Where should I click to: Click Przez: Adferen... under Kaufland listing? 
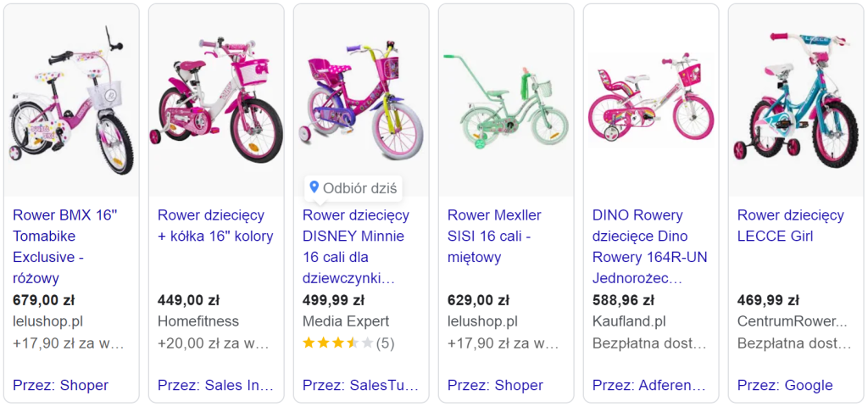click(x=649, y=385)
